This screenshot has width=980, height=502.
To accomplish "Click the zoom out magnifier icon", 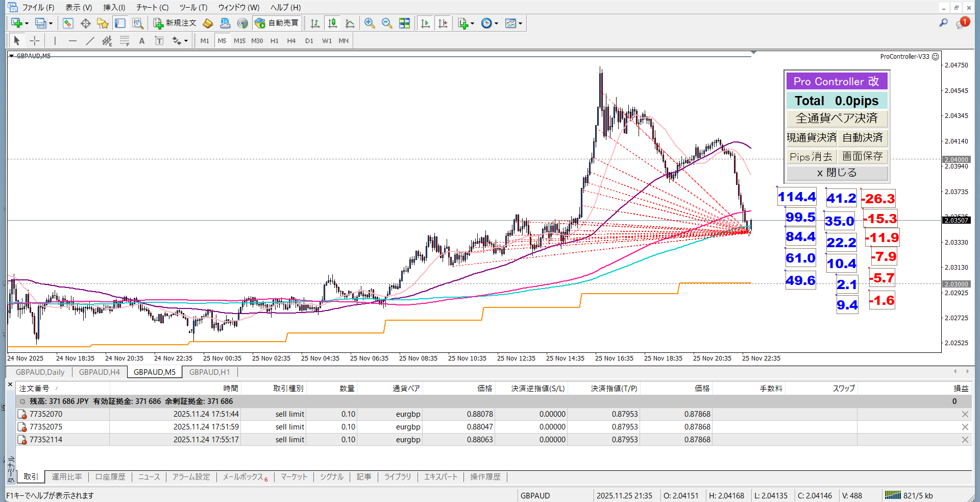I will coord(387,23).
